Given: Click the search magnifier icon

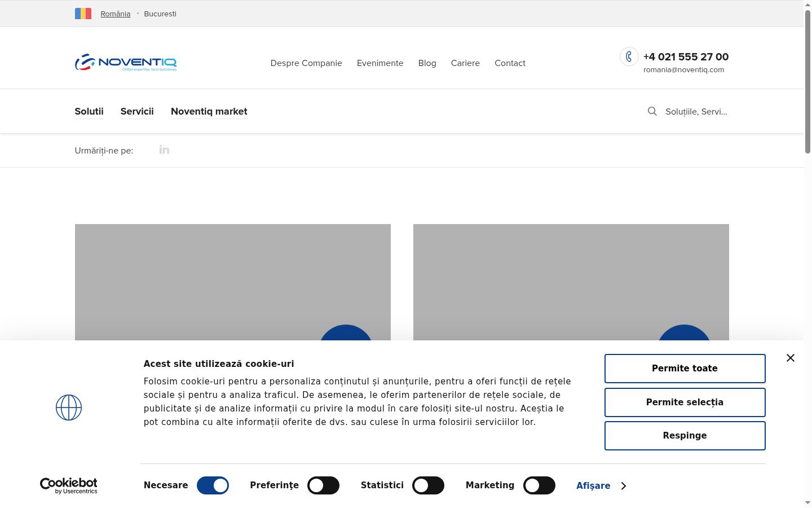Looking at the screenshot, I should click(652, 111).
